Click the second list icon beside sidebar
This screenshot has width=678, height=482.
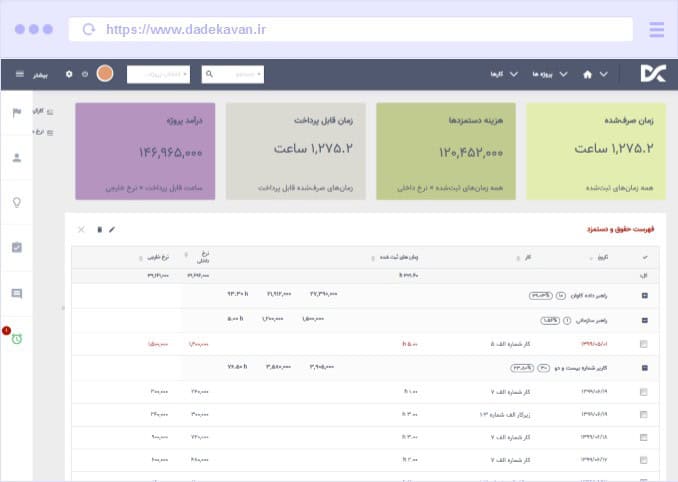(x=50, y=133)
